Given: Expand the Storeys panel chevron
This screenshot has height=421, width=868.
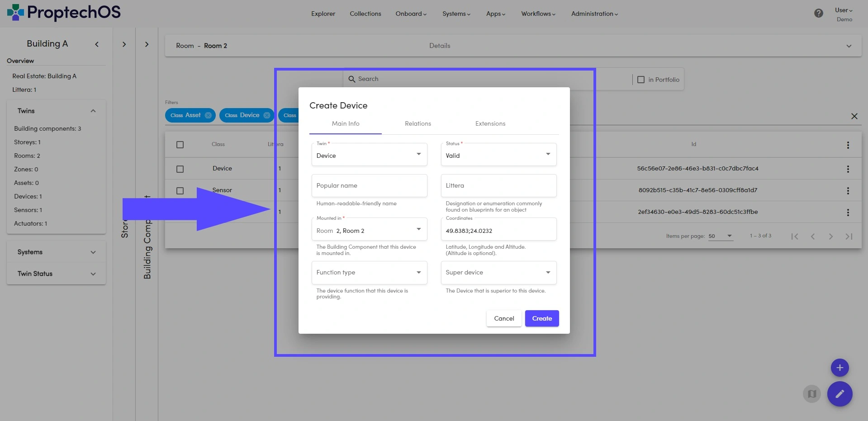Looking at the screenshot, I should [124, 44].
